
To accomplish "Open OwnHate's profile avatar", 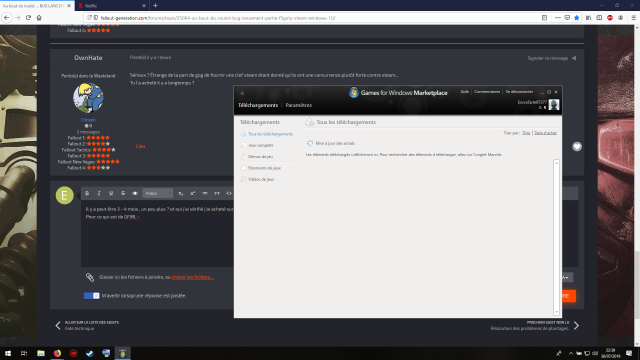I will pyautogui.click(x=88, y=98).
